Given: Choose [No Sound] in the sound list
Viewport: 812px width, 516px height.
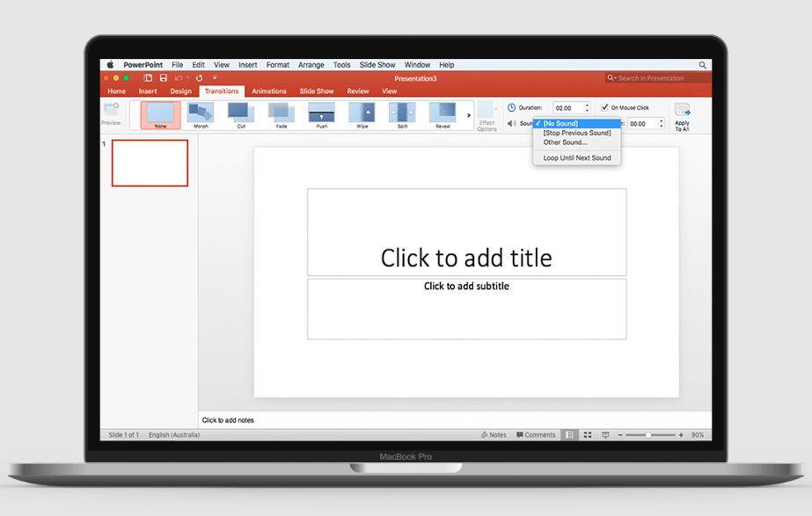Looking at the screenshot, I should coord(577,124).
